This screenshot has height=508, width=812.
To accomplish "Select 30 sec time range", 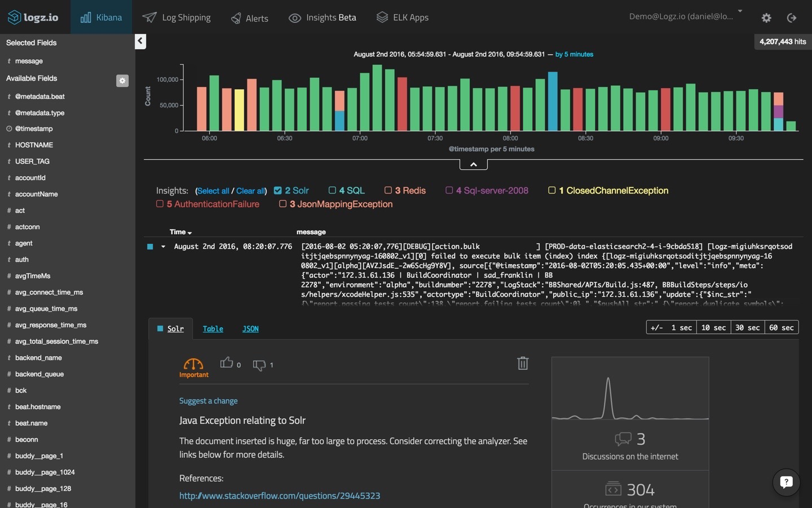I will (748, 327).
